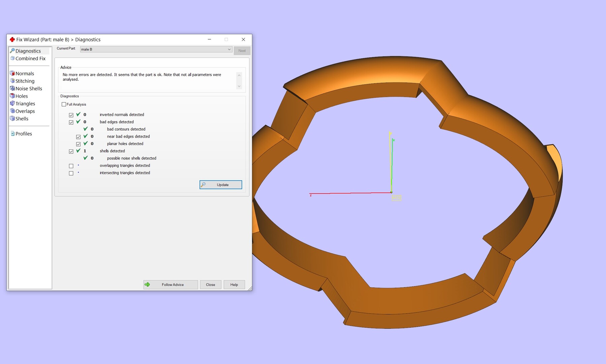
Task: Uncheck bad edges detected checkbox
Action: click(71, 122)
